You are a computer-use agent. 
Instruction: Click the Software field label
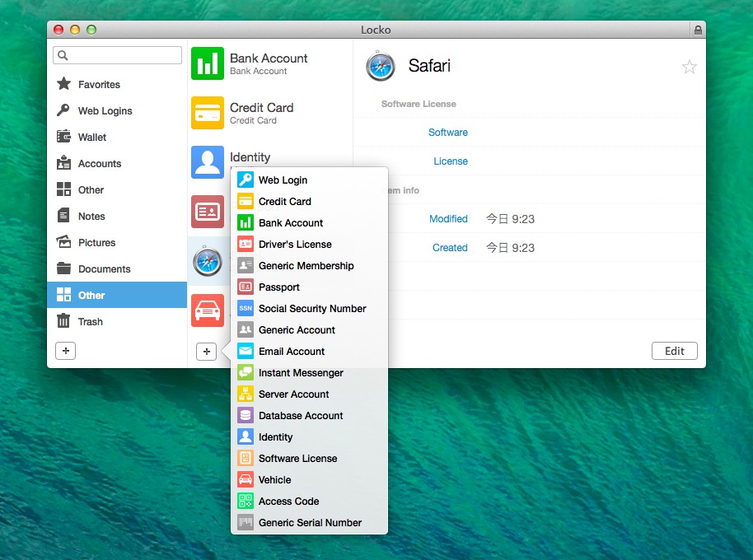448,133
